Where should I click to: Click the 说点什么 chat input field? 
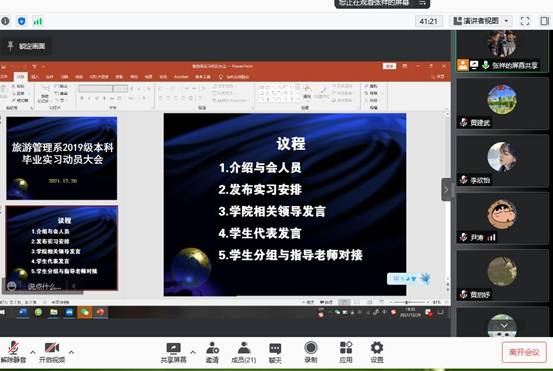coord(44,287)
